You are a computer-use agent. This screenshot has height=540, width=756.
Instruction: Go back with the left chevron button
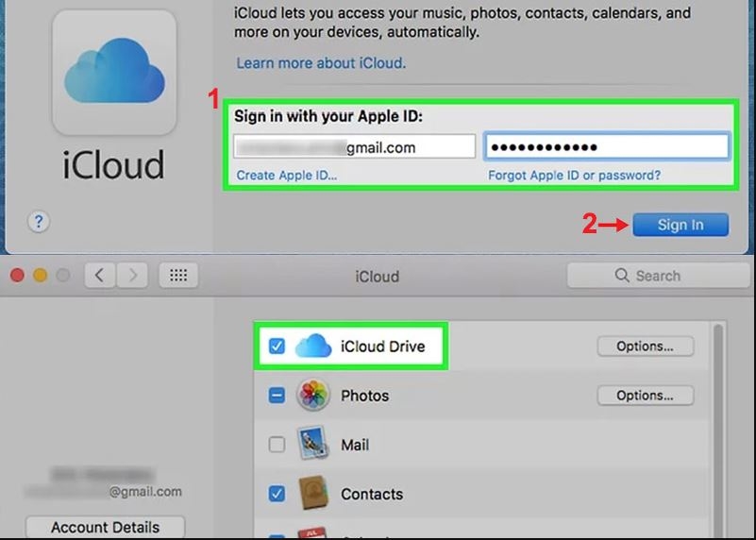[100, 276]
